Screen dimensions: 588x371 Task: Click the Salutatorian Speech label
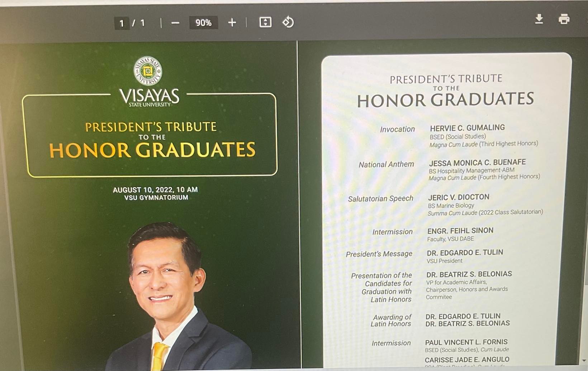(x=380, y=199)
